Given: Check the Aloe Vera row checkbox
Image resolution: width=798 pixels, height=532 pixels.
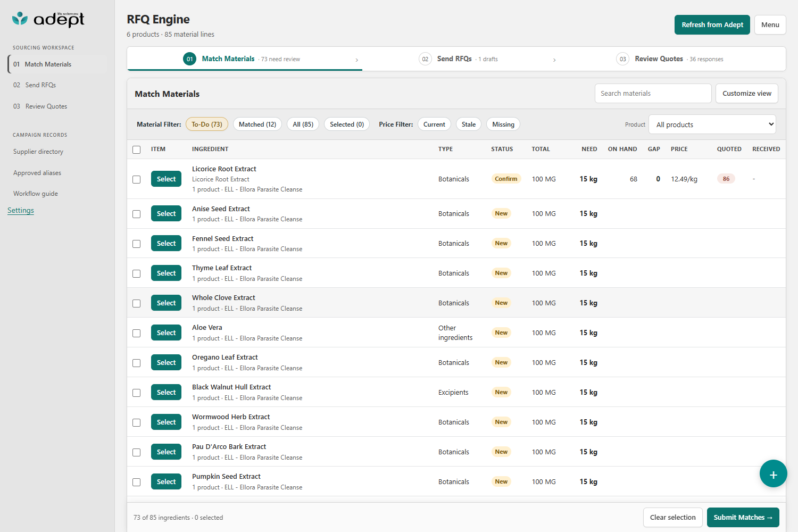Looking at the screenshot, I should click(x=137, y=333).
